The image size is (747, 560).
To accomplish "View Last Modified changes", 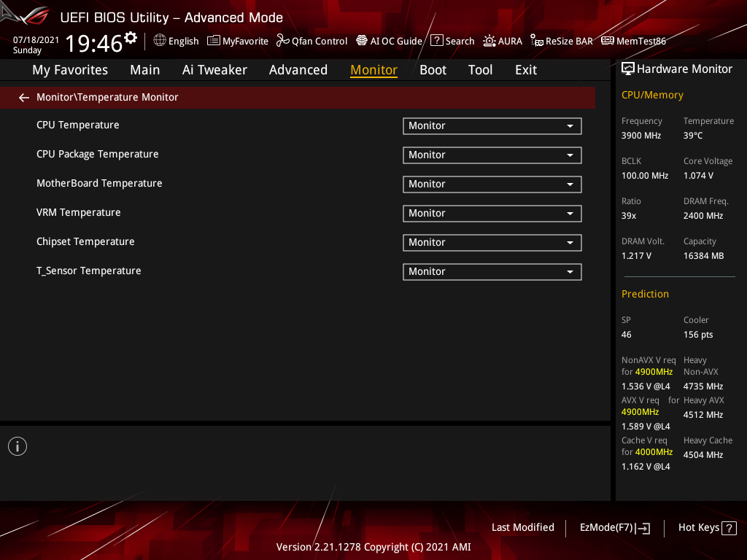I will coord(522,527).
